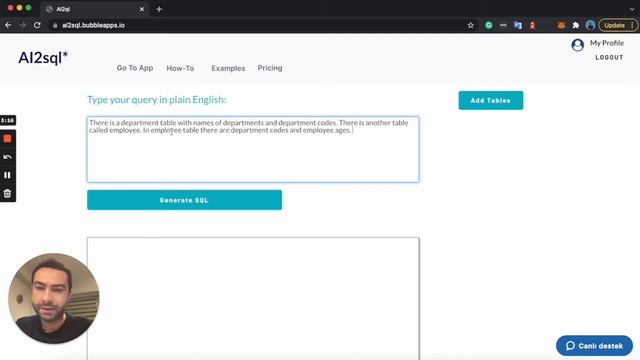Click the 'Type your query in plain English:' heading
The width and height of the screenshot is (640, 360).
[157, 100]
